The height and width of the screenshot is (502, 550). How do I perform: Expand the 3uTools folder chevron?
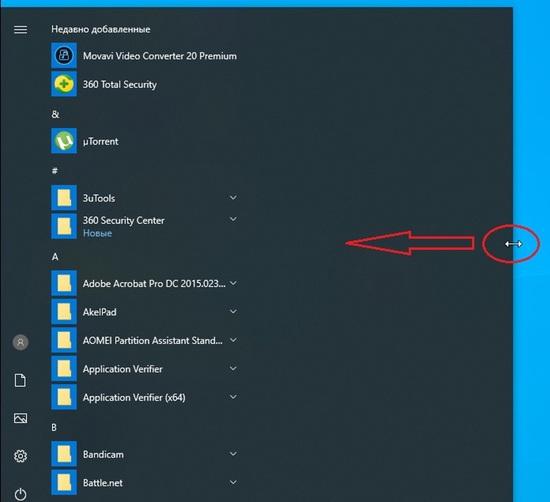pyautogui.click(x=233, y=198)
